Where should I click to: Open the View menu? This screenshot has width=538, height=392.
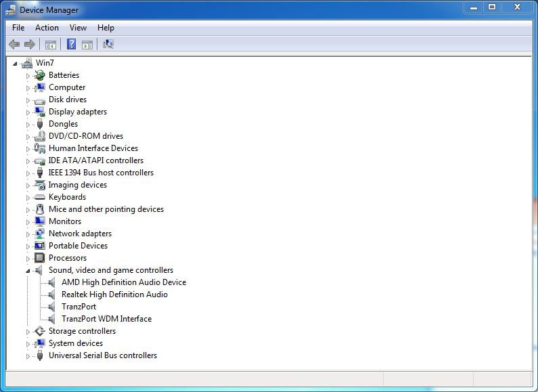click(78, 28)
